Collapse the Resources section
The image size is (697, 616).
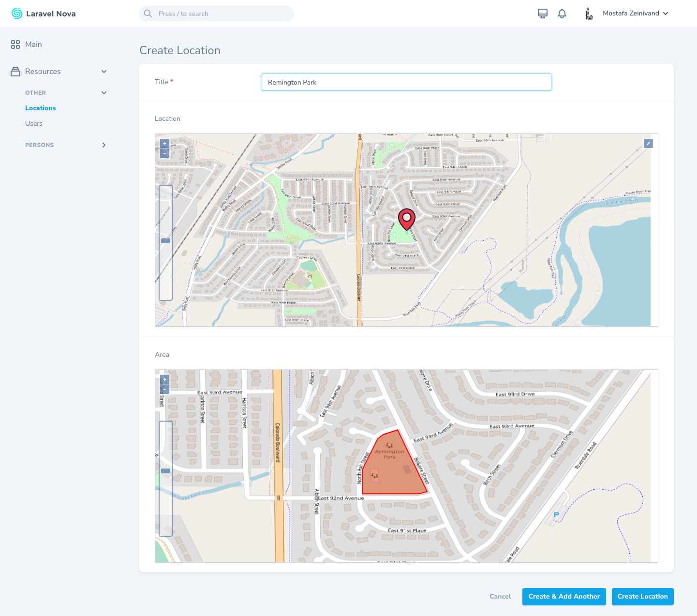(104, 72)
